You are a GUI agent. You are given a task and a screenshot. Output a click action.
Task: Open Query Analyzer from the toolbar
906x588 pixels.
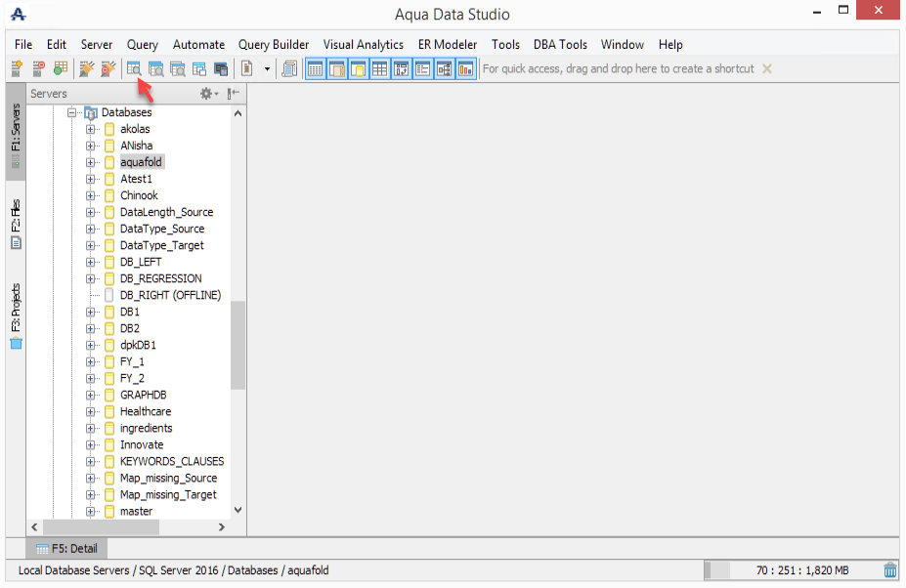click(x=134, y=68)
